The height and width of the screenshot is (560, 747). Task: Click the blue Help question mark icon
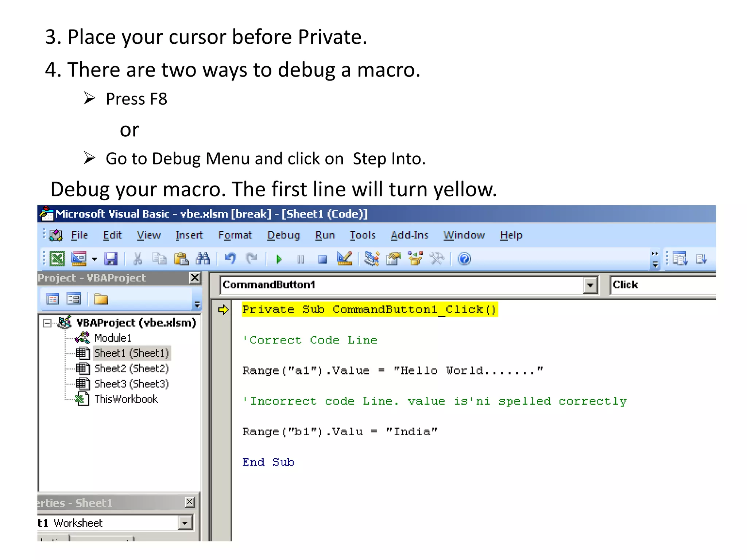(x=464, y=259)
